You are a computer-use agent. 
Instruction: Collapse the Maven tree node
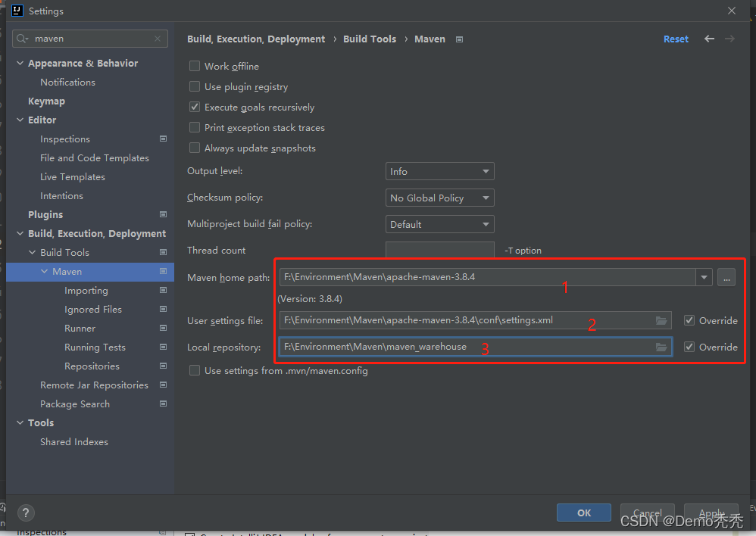point(45,271)
